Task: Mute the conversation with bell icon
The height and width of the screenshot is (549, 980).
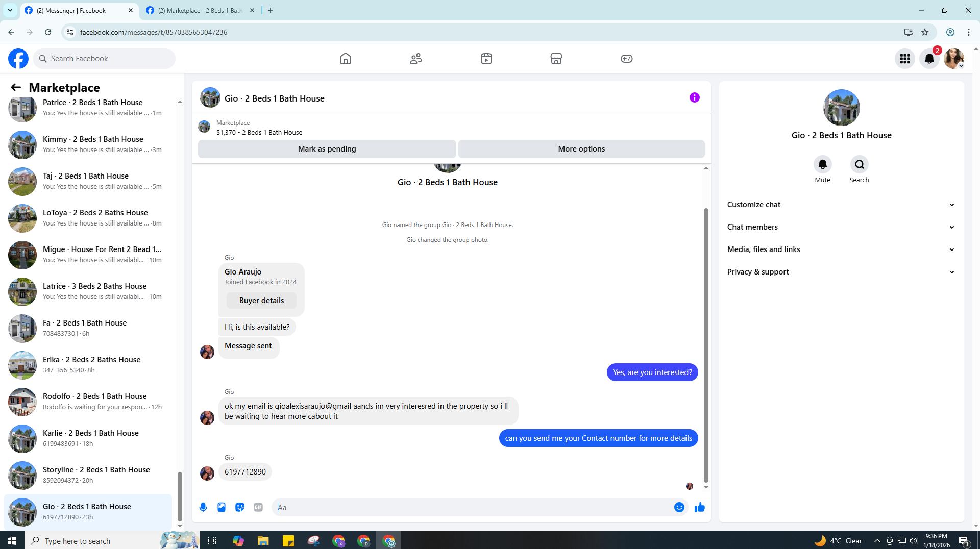Action: click(x=823, y=164)
